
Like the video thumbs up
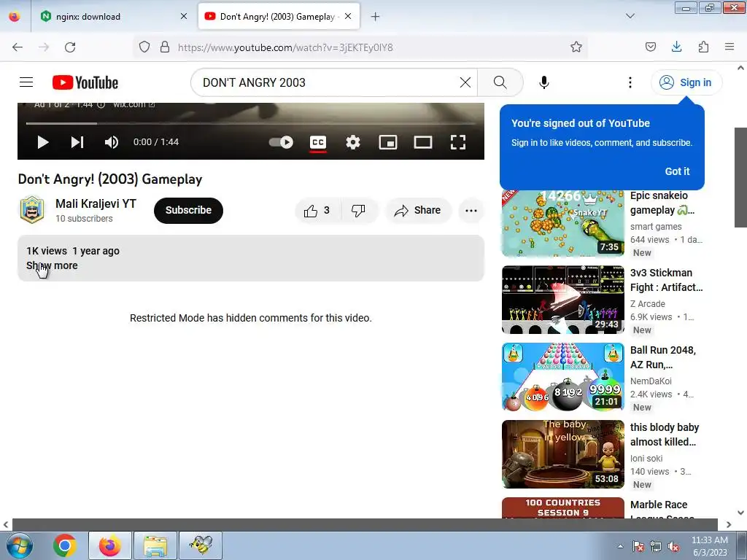pos(318,211)
